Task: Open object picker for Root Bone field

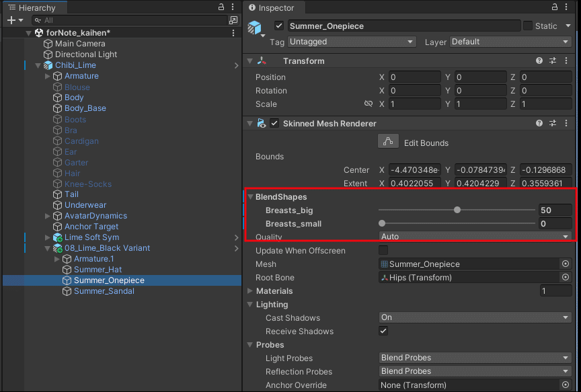Action: [566, 277]
